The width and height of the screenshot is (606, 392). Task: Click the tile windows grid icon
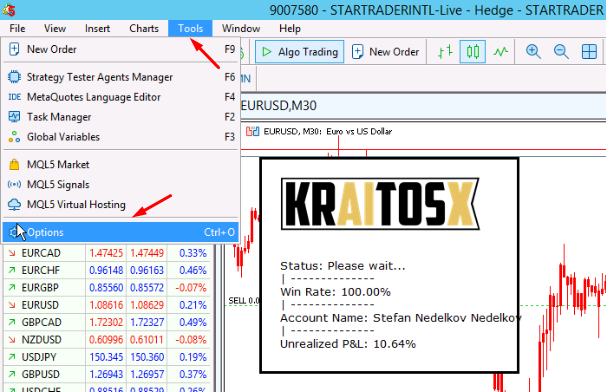tap(589, 51)
